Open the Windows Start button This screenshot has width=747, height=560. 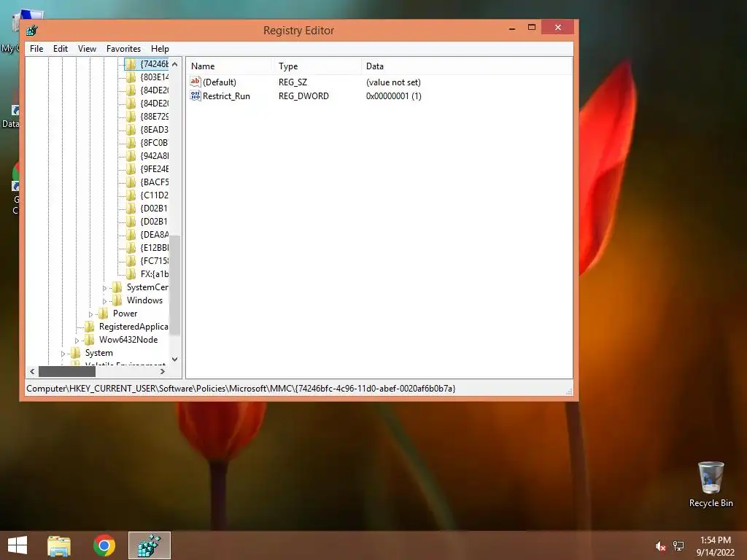coord(18,545)
